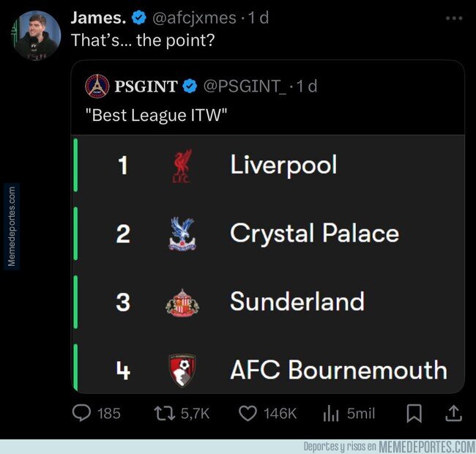Click the Sunderland club crest
The width and height of the screenshot is (476, 454).
[180, 302]
